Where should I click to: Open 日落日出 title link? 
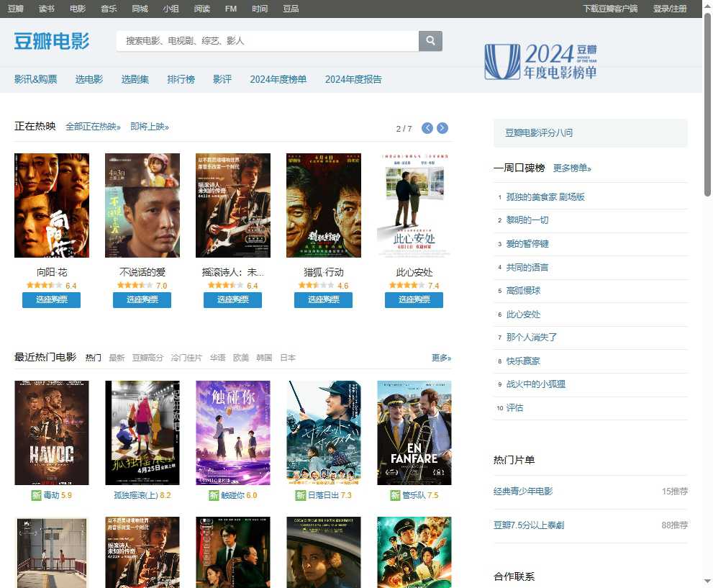(323, 495)
